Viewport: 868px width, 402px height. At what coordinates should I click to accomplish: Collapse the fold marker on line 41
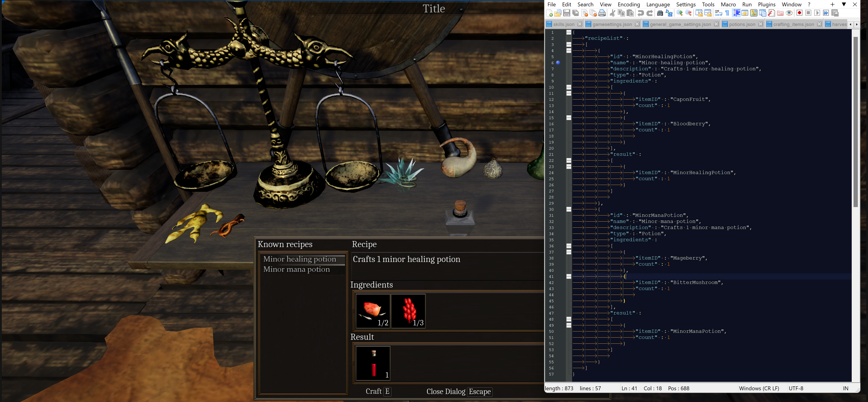[569, 276]
